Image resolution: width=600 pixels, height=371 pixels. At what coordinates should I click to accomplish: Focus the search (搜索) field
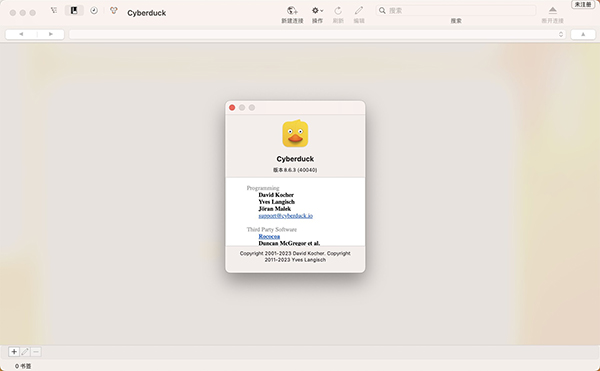455,10
